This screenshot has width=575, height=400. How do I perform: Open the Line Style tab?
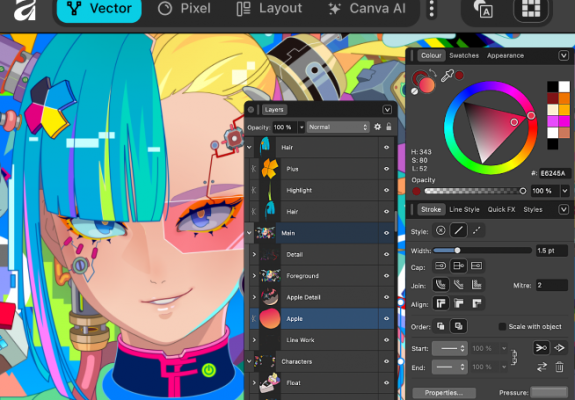(464, 209)
